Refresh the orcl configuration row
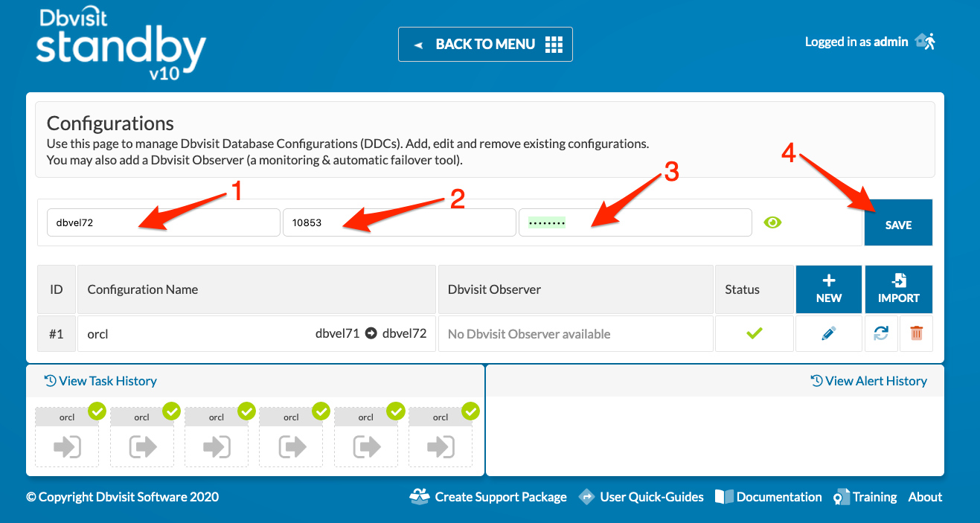 [x=881, y=334]
